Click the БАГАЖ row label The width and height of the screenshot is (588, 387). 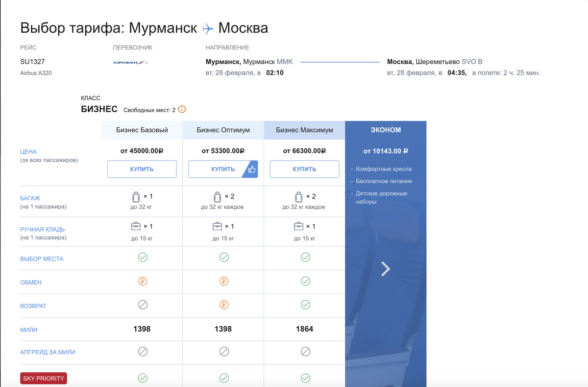point(30,198)
